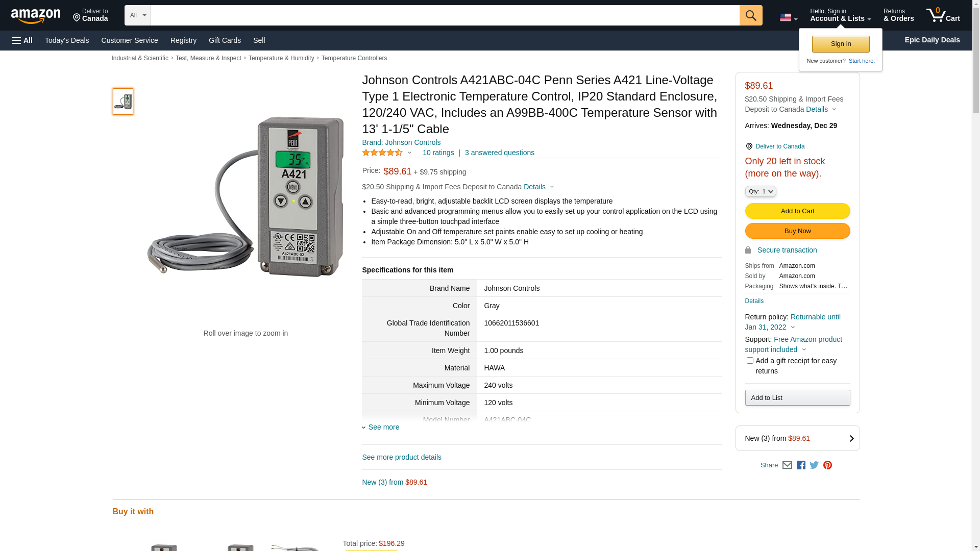Share product on Facebook
Screen dimensions: 980x551
(801, 465)
